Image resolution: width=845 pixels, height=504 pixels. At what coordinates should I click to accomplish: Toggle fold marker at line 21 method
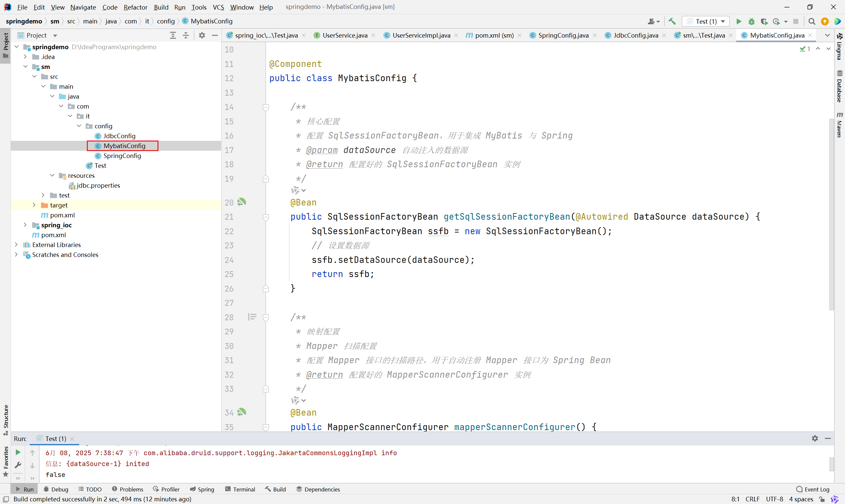(266, 217)
